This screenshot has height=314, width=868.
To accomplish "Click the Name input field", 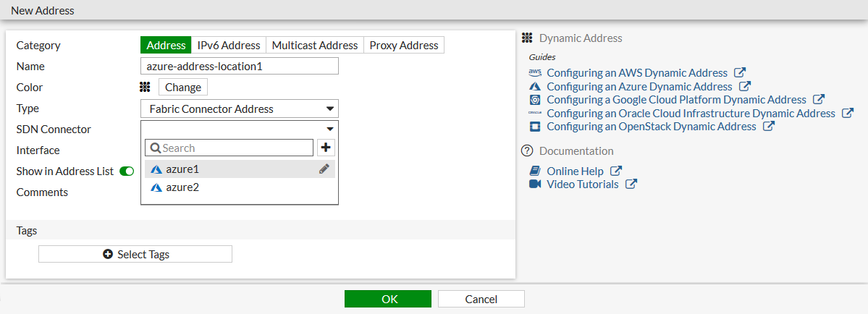I will tap(240, 67).
